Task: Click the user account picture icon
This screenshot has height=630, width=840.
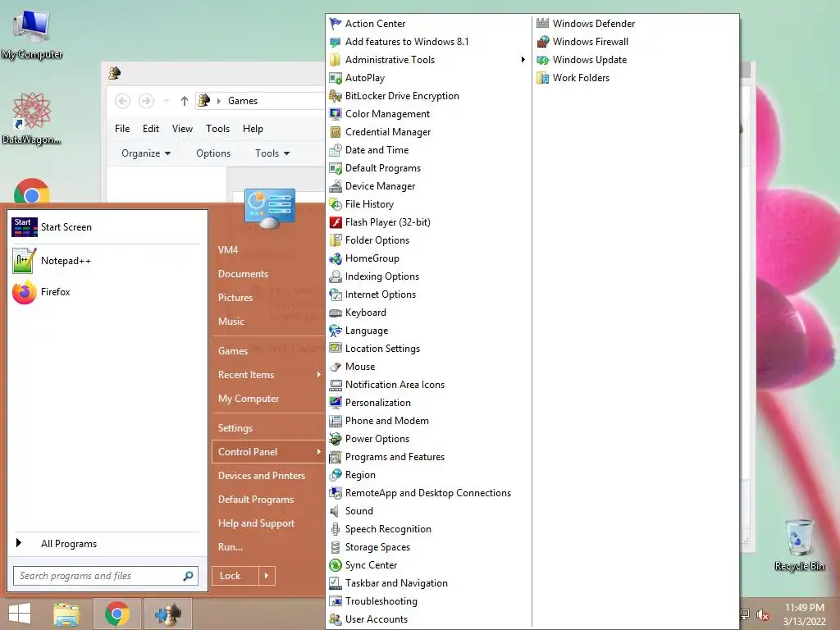Action: coord(269,208)
